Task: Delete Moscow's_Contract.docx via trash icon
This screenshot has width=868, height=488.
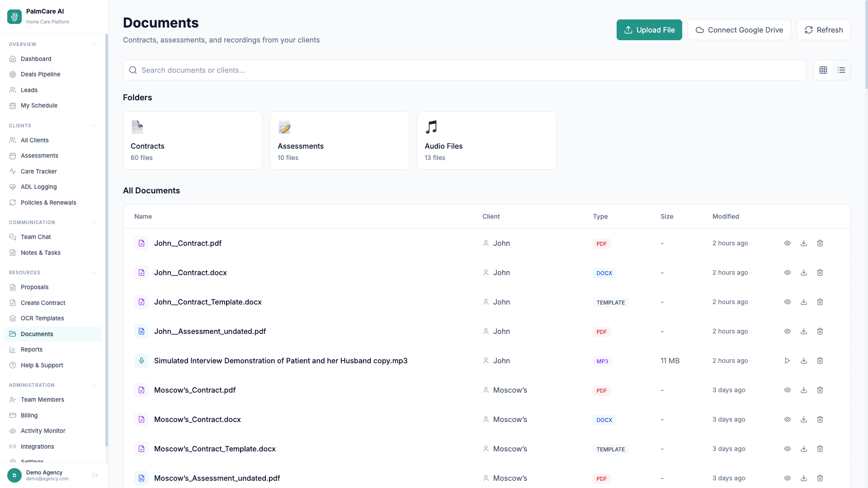Action: [820, 419]
